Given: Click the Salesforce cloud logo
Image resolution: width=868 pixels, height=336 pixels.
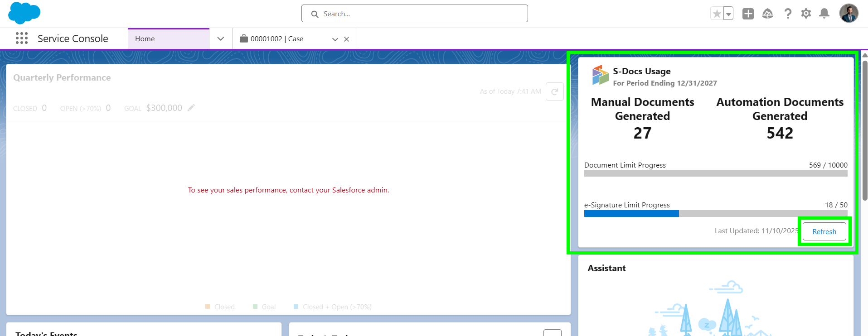Looking at the screenshot, I should [x=24, y=13].
